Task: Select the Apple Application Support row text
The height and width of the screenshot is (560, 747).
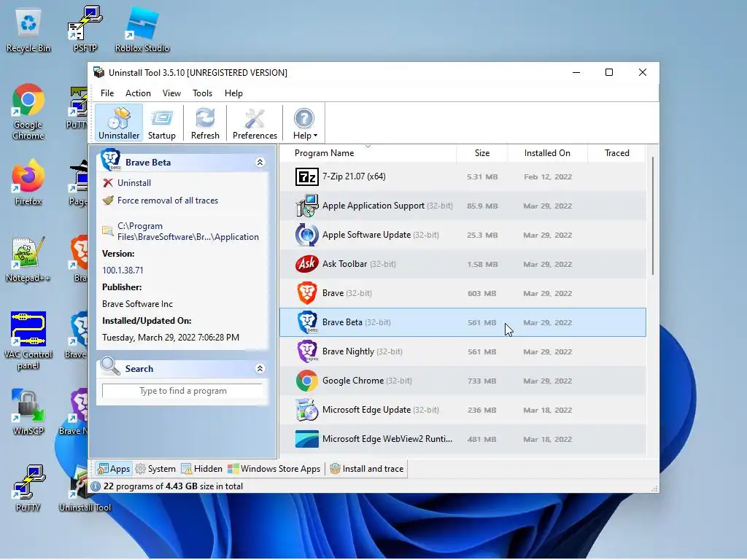Action: click(387, 206)
